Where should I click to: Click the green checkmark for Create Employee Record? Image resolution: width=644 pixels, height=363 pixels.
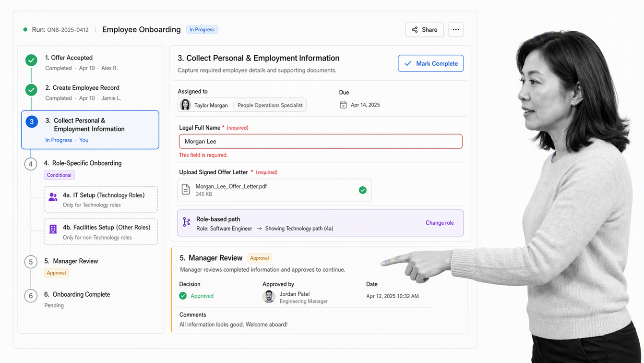[x=31, y=90]
